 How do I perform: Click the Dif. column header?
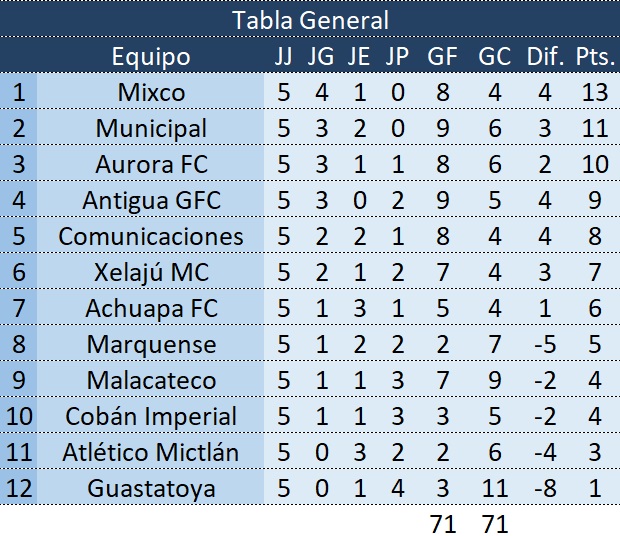[547, 56]
